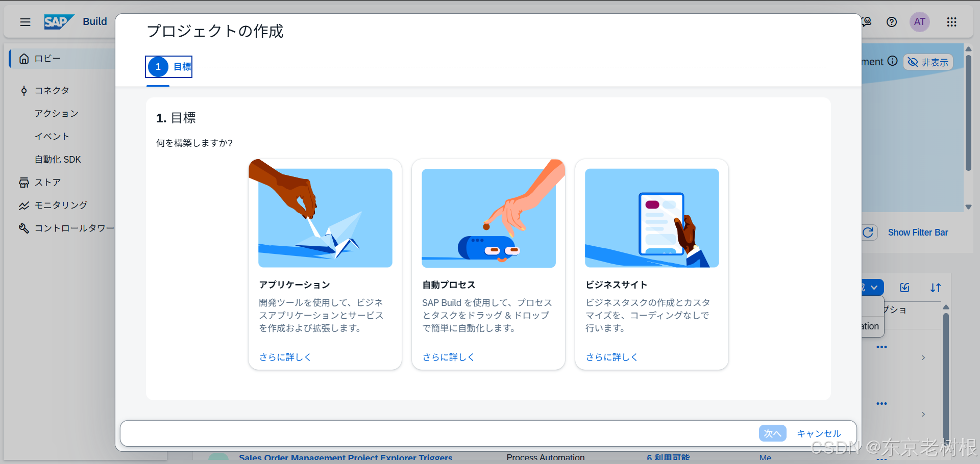Select the 目標 wizard step
The height and width of the screenshot is (464, 980).
pos(169,67)
